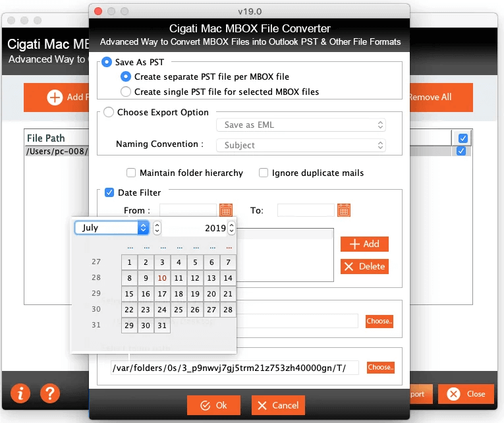Click the Choose.. button beside temp path
Screen dimensions: 504x423
381,368
